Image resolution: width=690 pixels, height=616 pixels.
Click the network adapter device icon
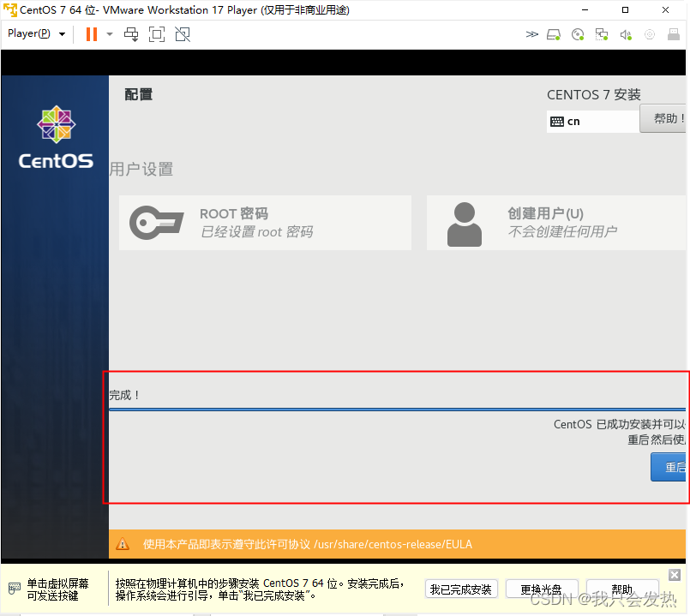point(602,34)
